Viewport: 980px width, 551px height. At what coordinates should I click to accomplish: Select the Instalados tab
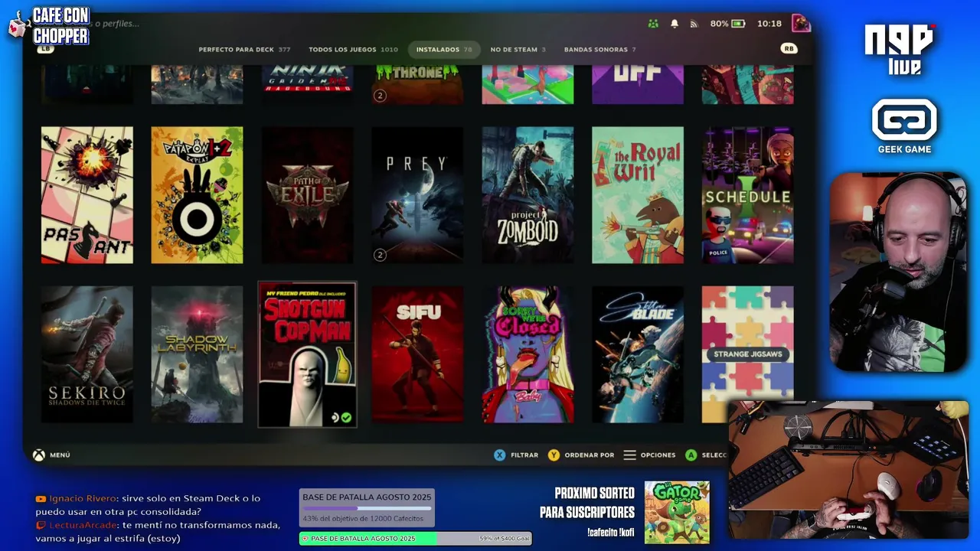444,49
